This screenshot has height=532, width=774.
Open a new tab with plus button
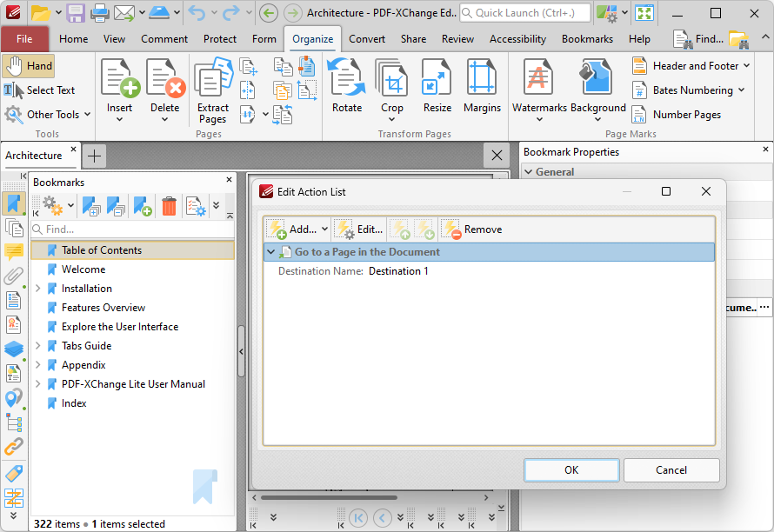pos(94,156)
